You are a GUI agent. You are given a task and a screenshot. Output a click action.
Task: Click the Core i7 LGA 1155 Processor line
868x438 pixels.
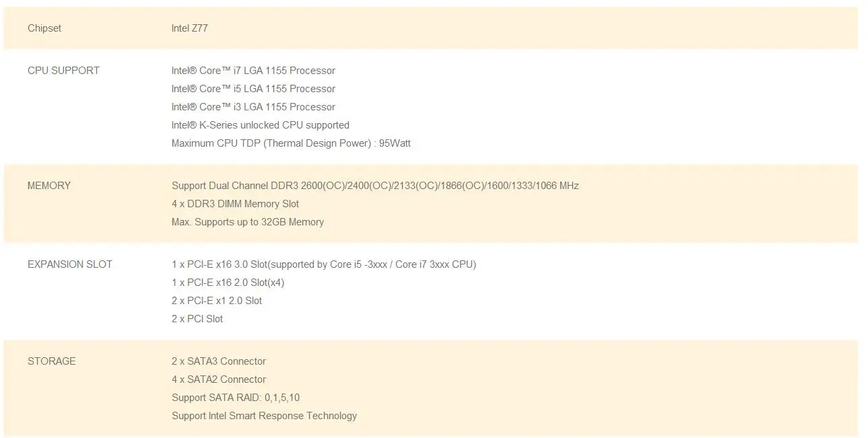253,71
